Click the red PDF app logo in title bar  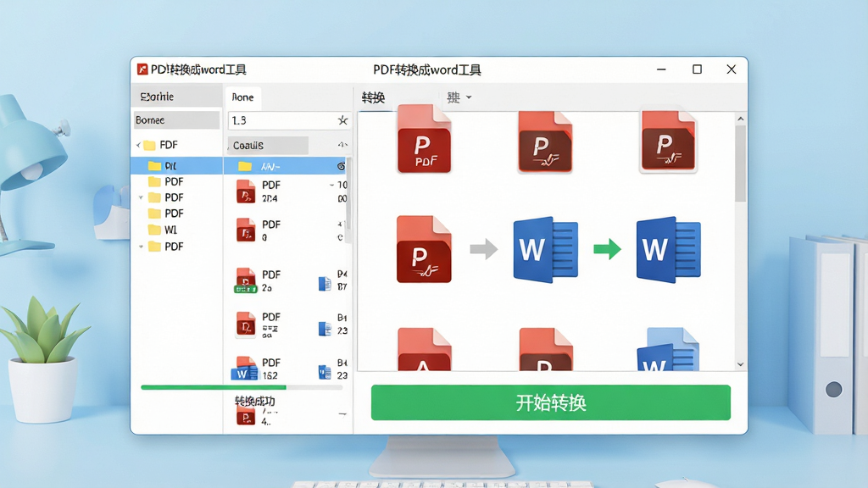(x=142, y=69)
